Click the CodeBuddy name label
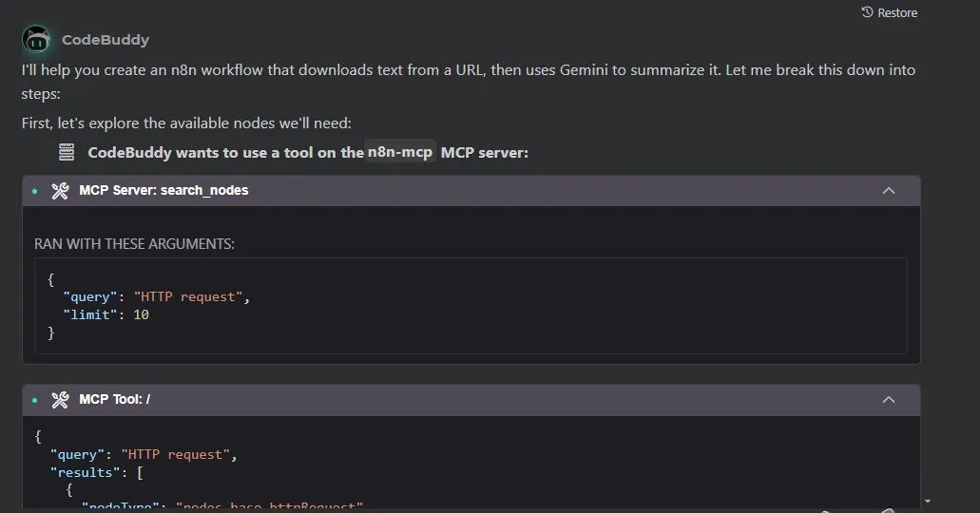980x513 pixels. pos(106,40)
